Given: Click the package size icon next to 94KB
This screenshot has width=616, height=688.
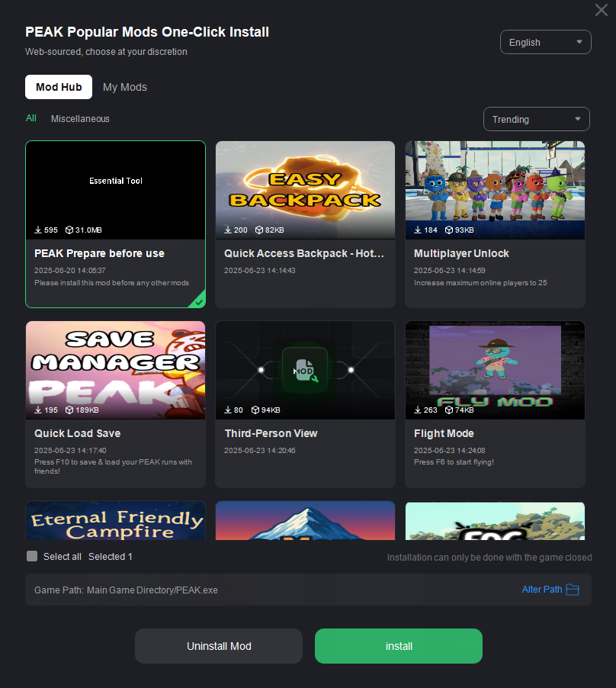Looking at the screenshot, I should (255, 410).
